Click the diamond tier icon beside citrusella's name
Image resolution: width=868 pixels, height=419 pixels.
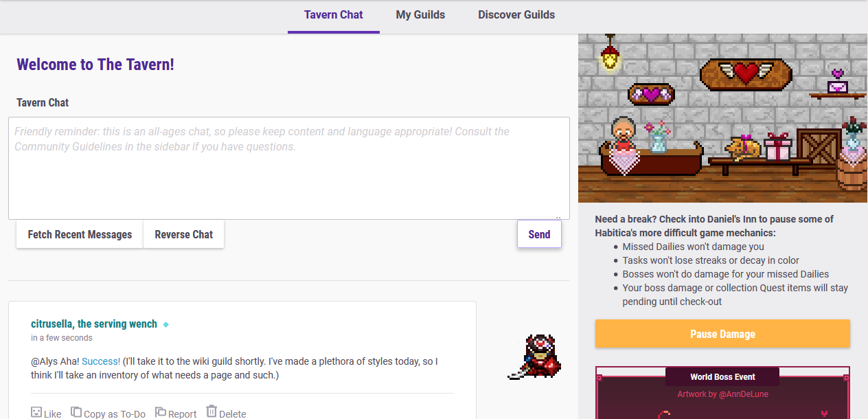tap(166, 325)
